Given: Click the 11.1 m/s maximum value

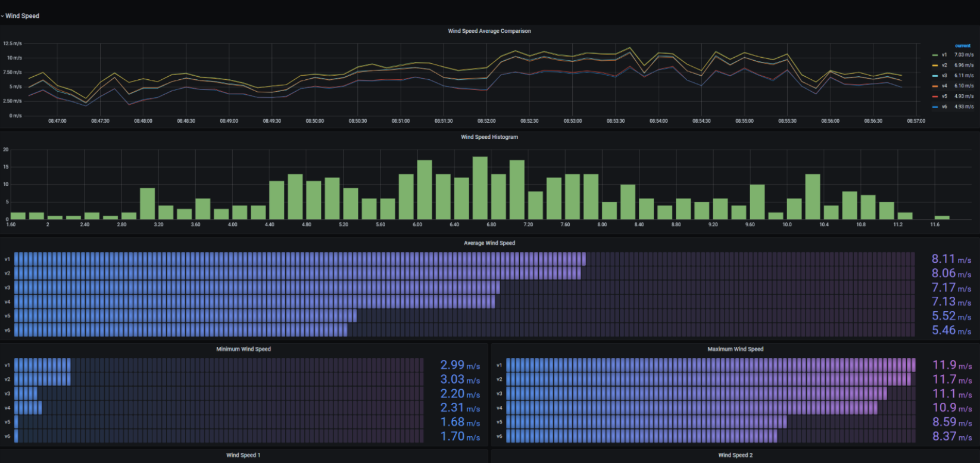Looking at the screenshot, I should [952, 394].
